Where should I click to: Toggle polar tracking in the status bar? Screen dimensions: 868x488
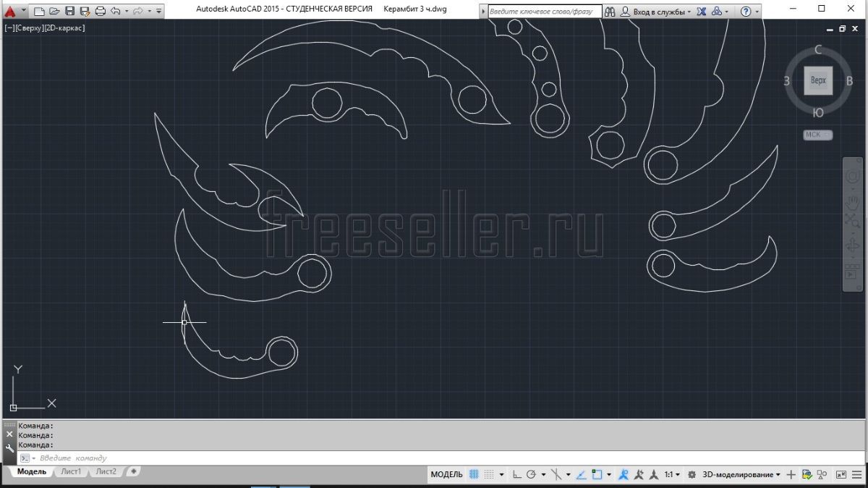pyautogui.click(x=532, y=475)
